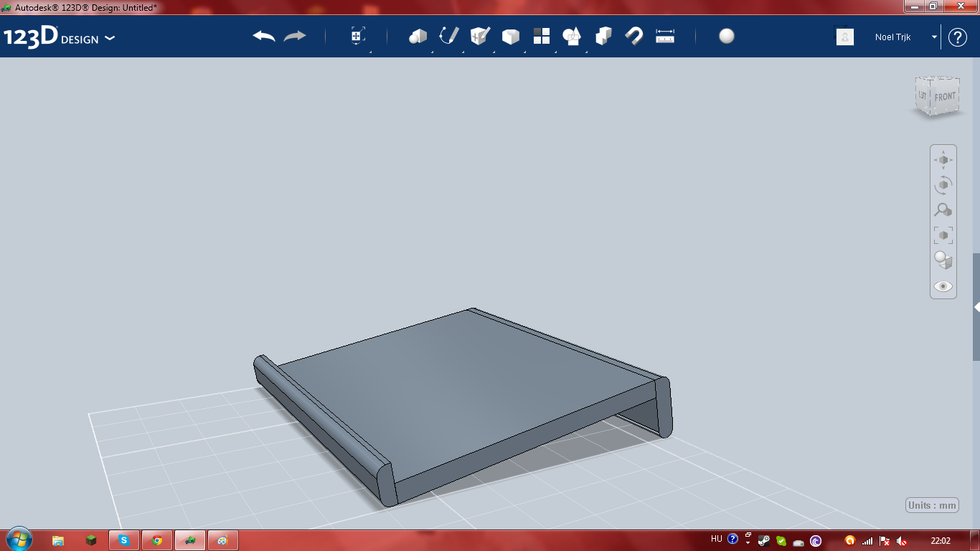Open the Windows Start menu
The height and width of the screenshot is (551, 980).
[x=19, y=540]
